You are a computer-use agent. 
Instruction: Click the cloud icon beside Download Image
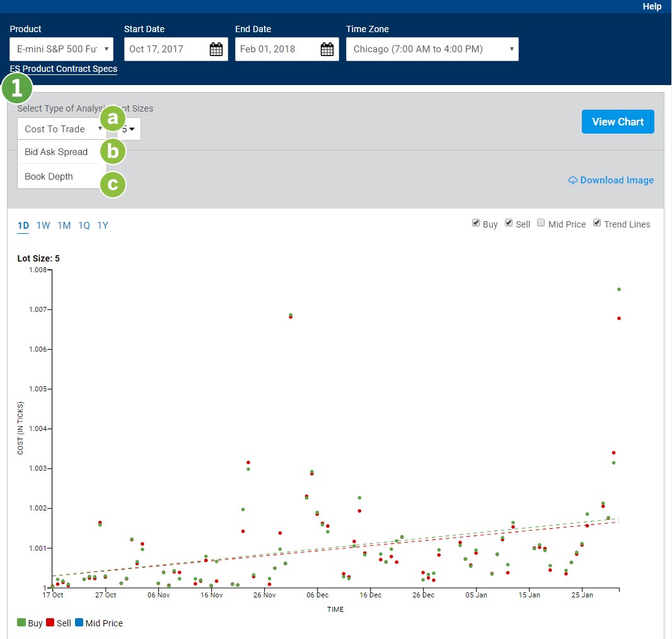(x=572, y=180)
